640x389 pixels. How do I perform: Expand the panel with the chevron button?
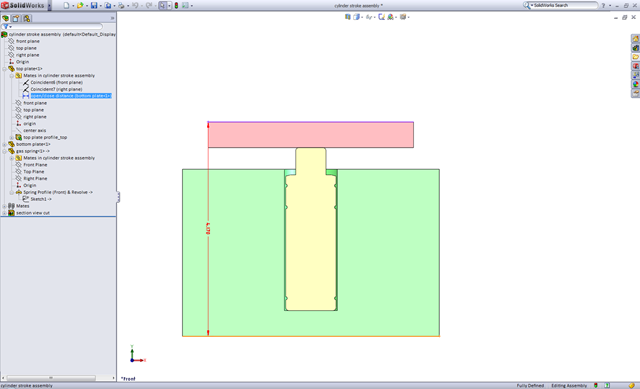tap(112, 18)
